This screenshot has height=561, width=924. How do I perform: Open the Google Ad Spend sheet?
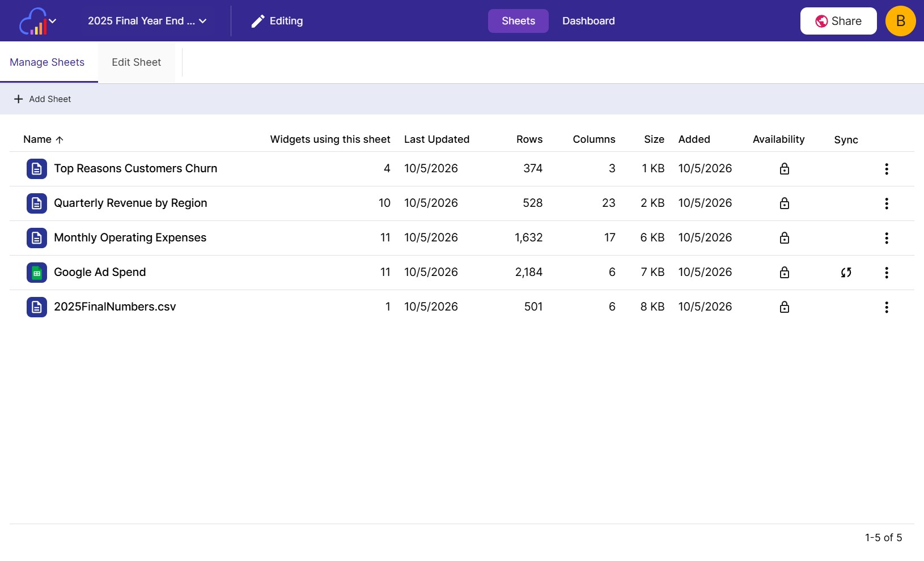point(100,272)
